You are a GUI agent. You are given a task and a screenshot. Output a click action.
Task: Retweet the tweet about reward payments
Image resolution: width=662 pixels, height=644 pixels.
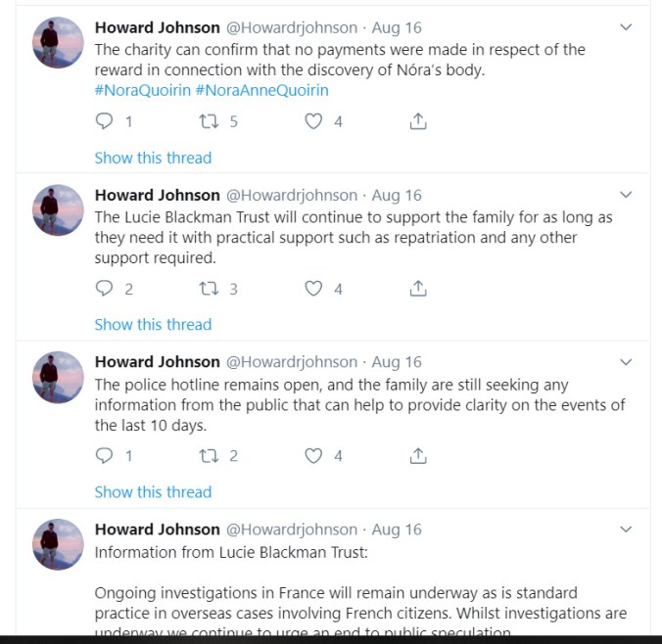(208, 121)
